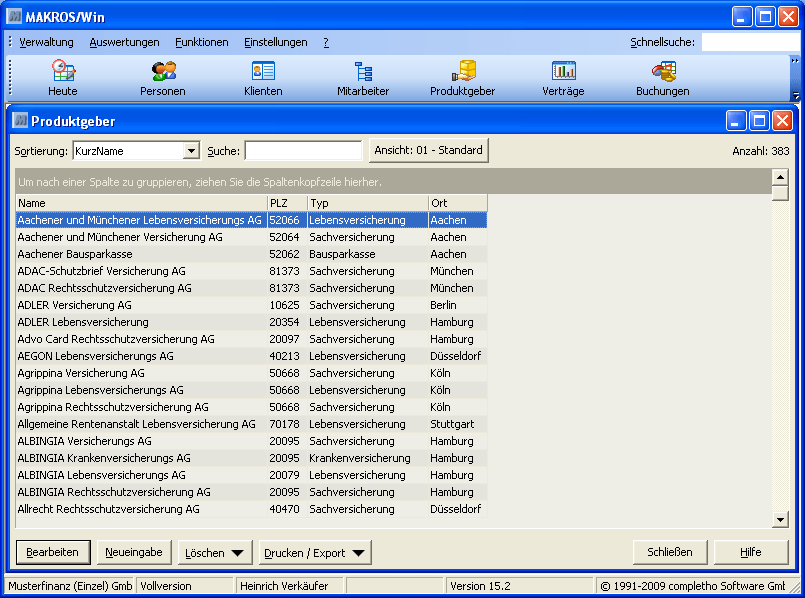805x598 pixels.
Task: Sort by the Name column header
Action: coord(141,203)
